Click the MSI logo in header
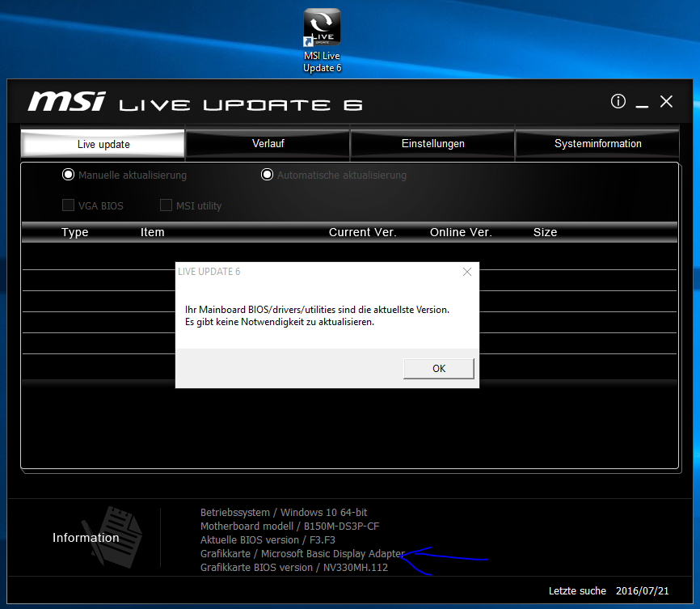The image size is (700, 609). pyautogui.click(x=66, y=101)
